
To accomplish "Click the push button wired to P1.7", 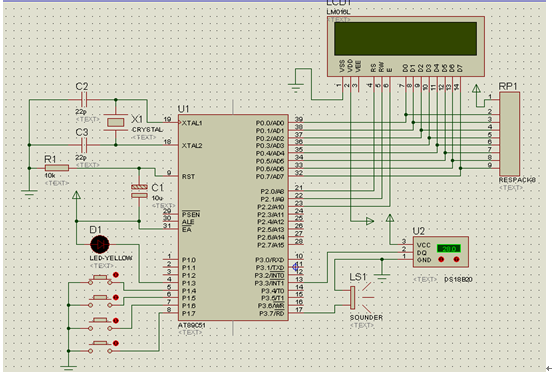I will [100, 347].
